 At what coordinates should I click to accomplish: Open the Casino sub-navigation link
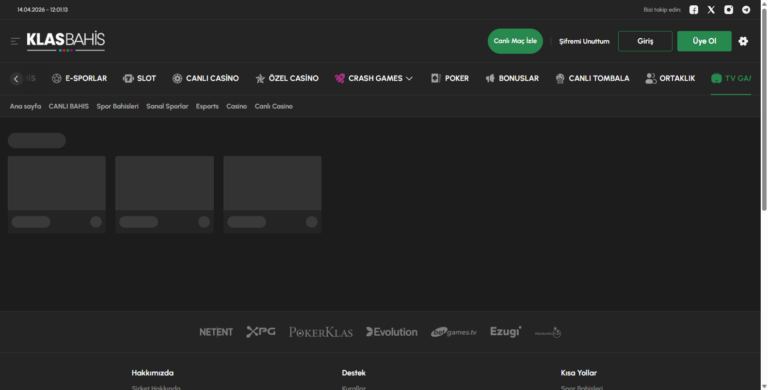pos(237,106)
